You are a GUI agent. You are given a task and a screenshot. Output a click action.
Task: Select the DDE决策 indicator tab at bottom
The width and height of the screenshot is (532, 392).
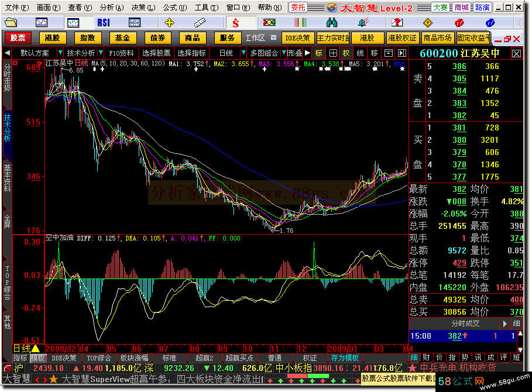tap(64, 357)
